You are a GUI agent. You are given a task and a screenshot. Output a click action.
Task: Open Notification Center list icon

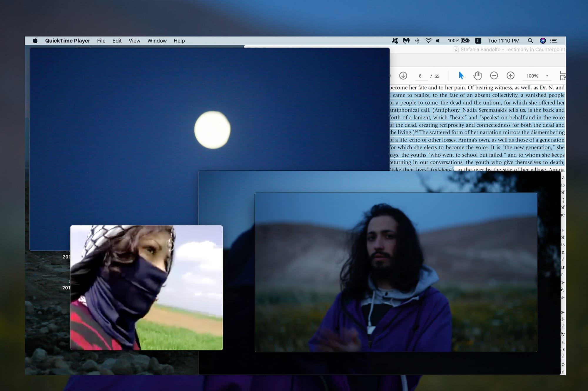(x=554, y=41)
